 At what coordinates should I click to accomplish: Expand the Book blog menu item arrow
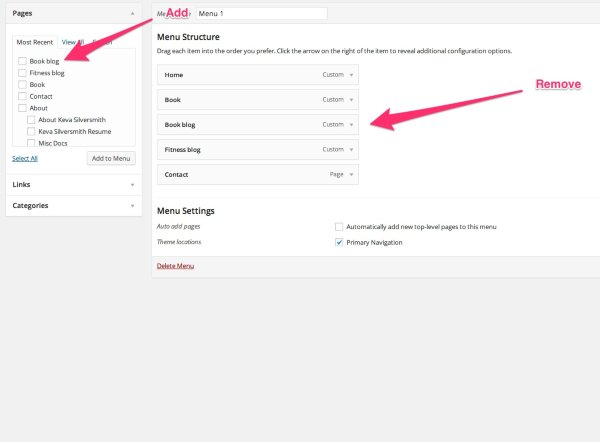coord(351,124)
